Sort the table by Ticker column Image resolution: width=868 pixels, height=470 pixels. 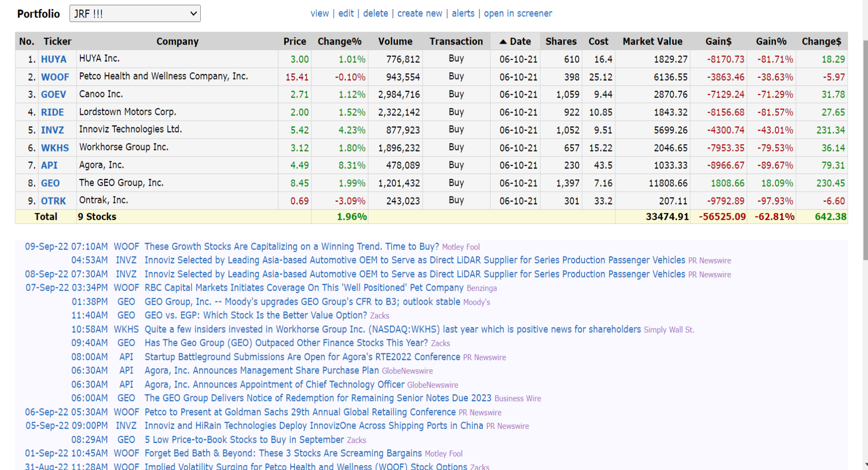click(57, 42)
